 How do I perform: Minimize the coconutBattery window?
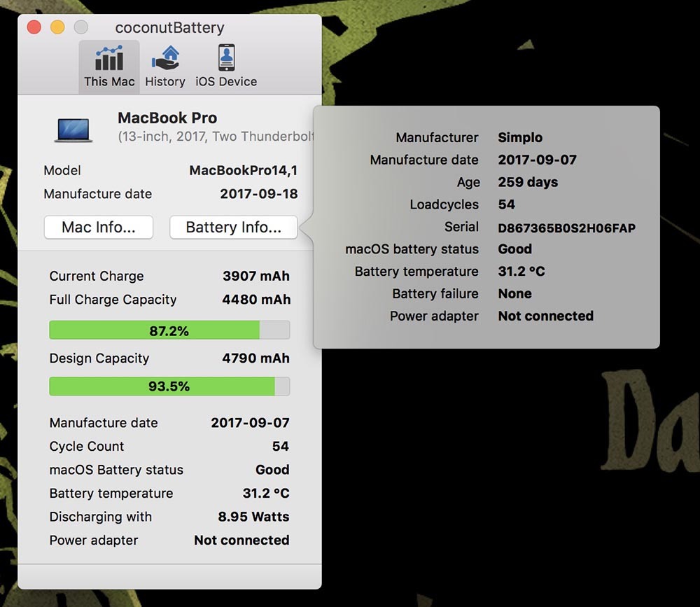point(57,27)
